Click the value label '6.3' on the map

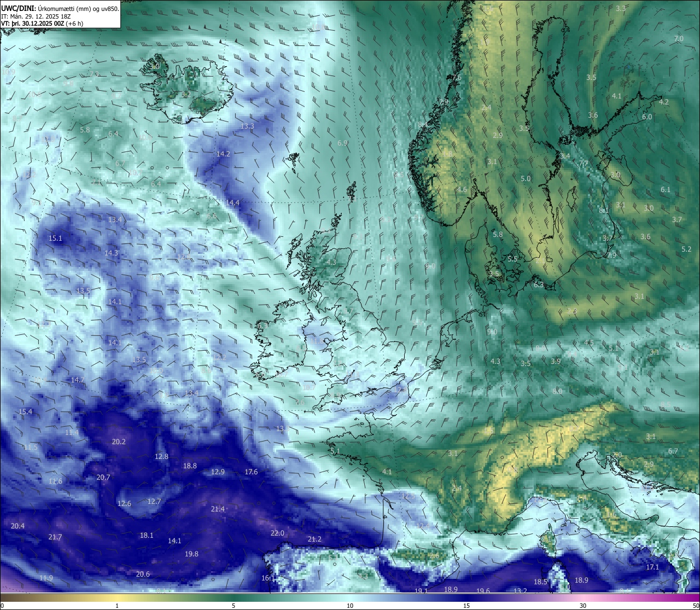click(539, 285)
